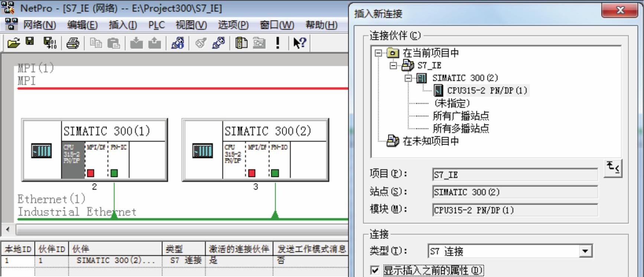Click the blue connection plug toolbar icon
The width and height of the screenshot is (644, 277).
(x=218, y=43)
